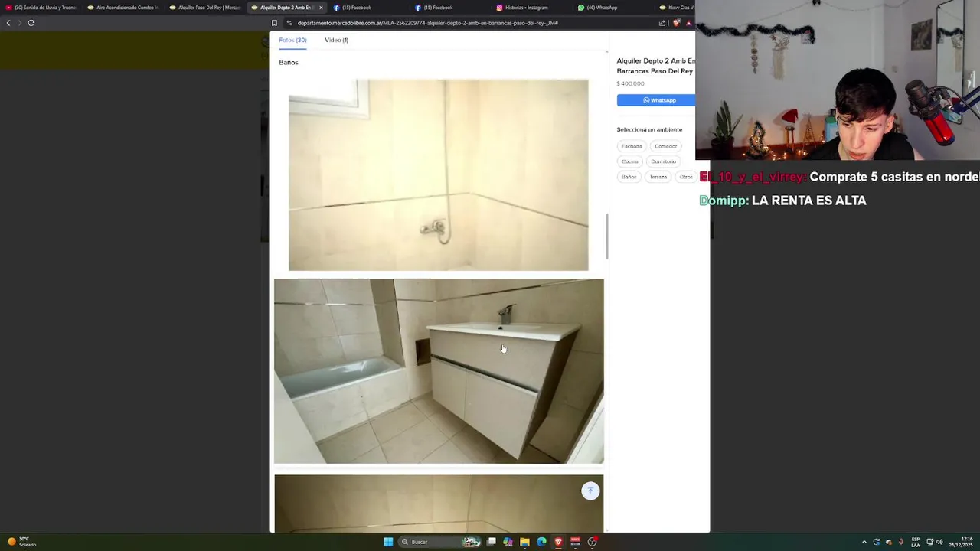Go back with the browser back arrow

[8, 23]
